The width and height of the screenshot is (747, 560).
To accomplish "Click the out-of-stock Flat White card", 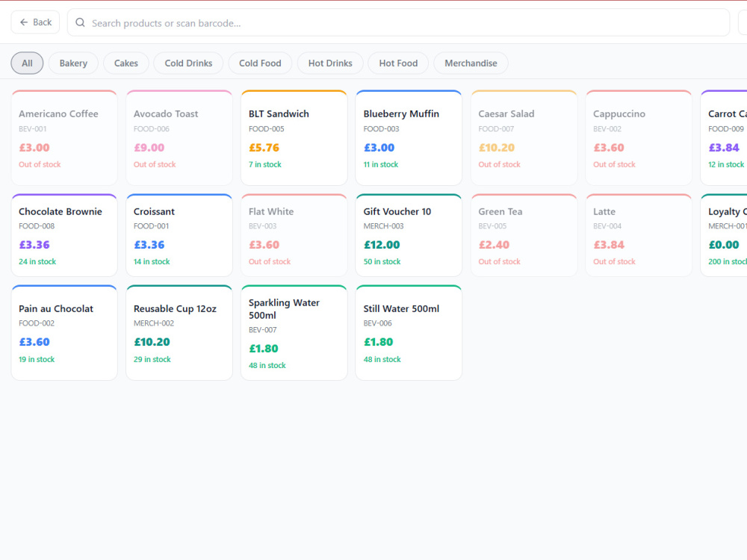I will [294, 235].
